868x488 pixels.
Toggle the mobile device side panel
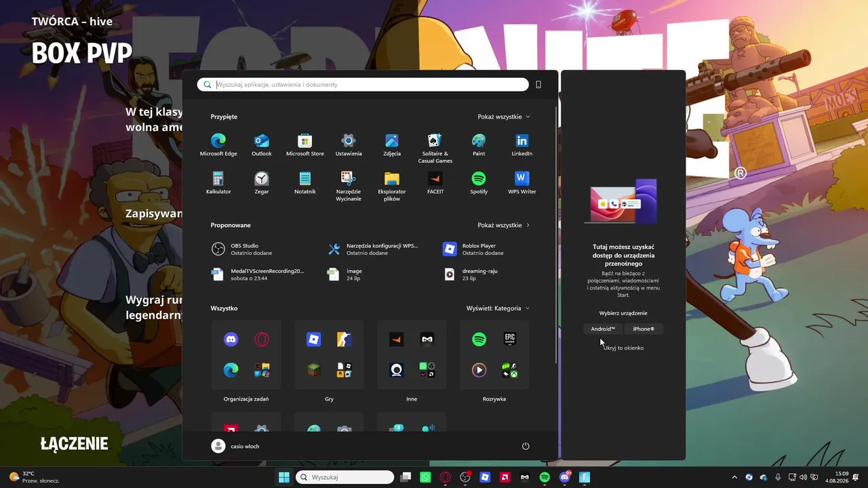538,85
